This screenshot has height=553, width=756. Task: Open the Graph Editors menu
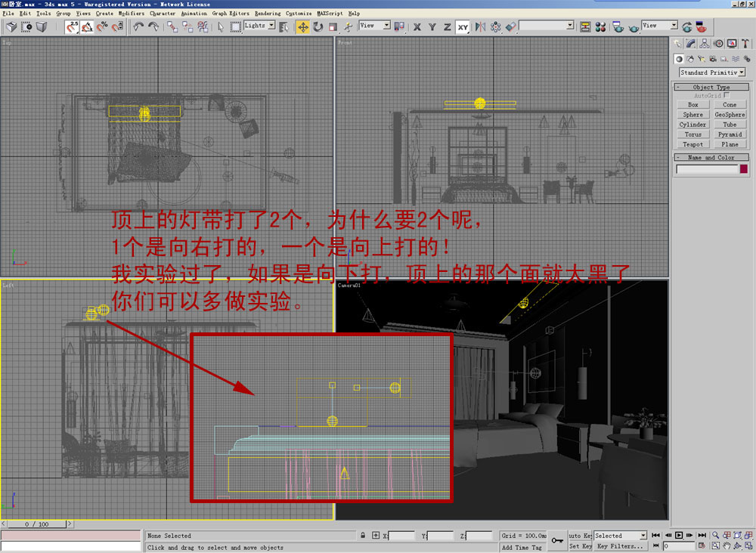click(231, 14)
